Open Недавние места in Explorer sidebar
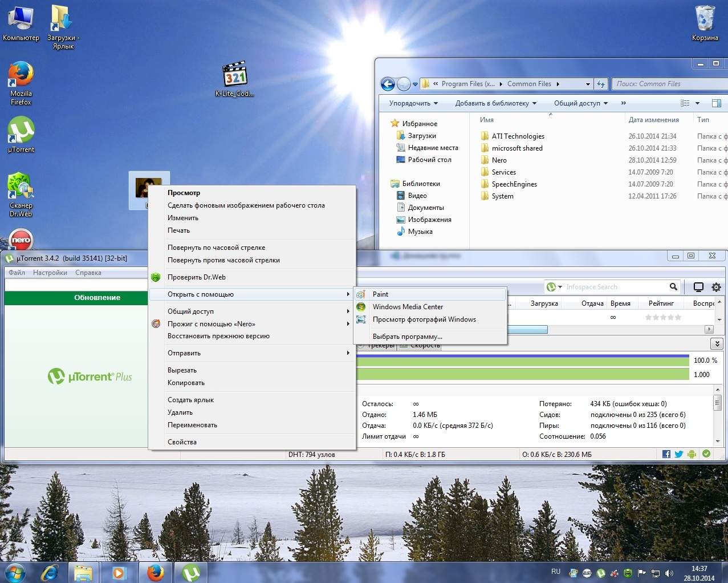Screen dimensions: 728x583 [427, 148]
